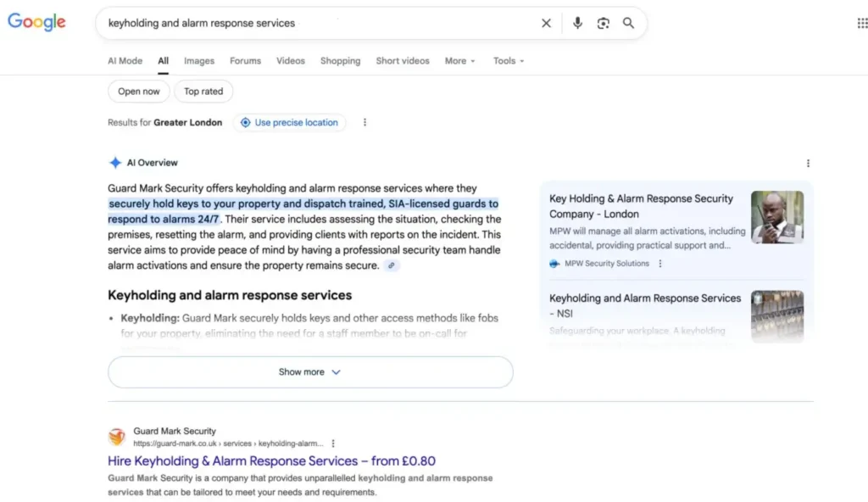The image size is (868, 502).
Task: Select the All results tab
Action: pyautogui.click(x=163, y=61)
